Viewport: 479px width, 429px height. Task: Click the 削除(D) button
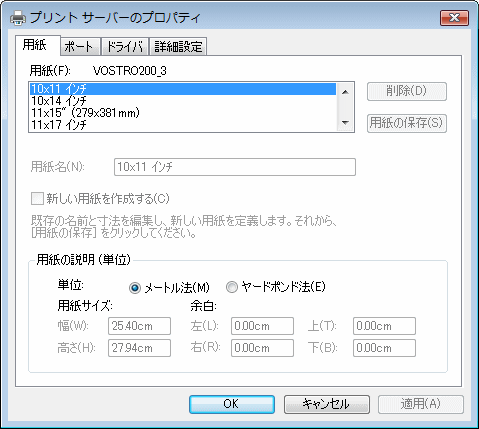(x=407, y=91)
